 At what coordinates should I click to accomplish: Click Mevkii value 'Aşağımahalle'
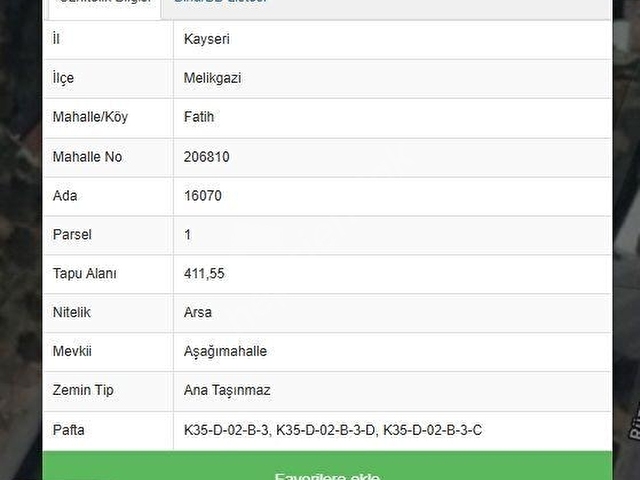tap(225, 351)
